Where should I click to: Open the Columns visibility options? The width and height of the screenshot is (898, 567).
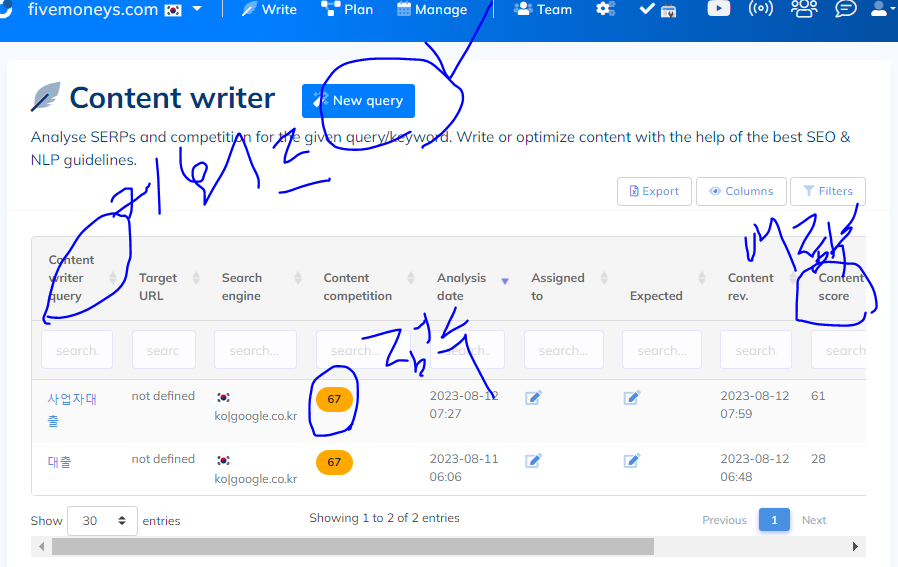(x=741, y=191)
